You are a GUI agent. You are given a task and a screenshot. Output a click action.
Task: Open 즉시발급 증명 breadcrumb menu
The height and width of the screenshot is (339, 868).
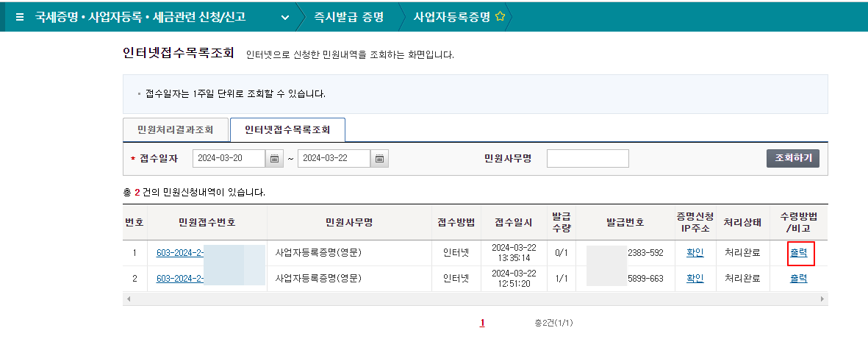coord(349,17)
